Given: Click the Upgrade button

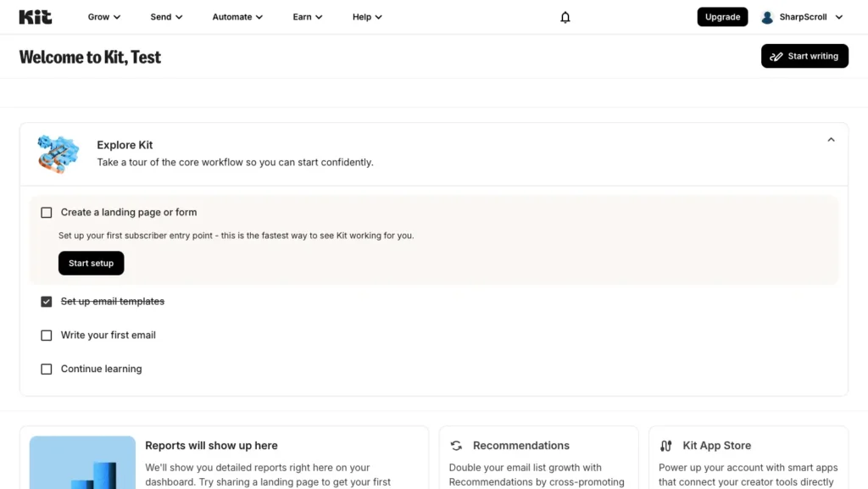Looking at the screenshot, I should click(722, 17).
